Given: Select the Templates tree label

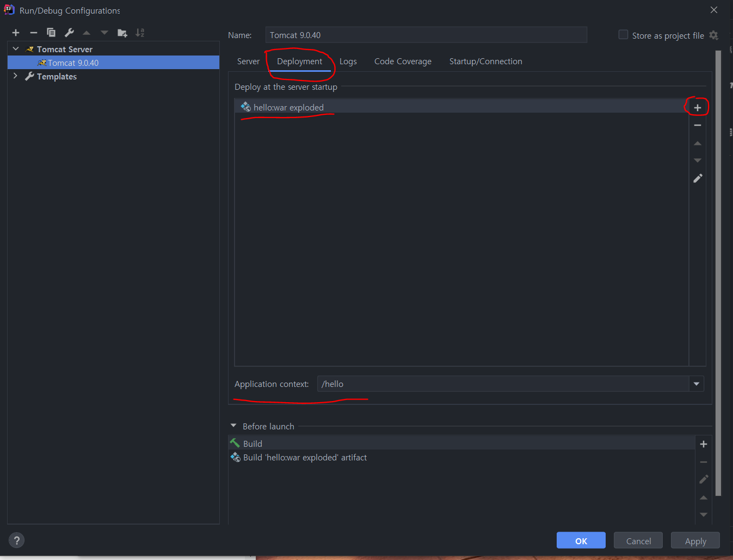Looking at the screenshot, I should pyautogui.click(x=57, y=76).
